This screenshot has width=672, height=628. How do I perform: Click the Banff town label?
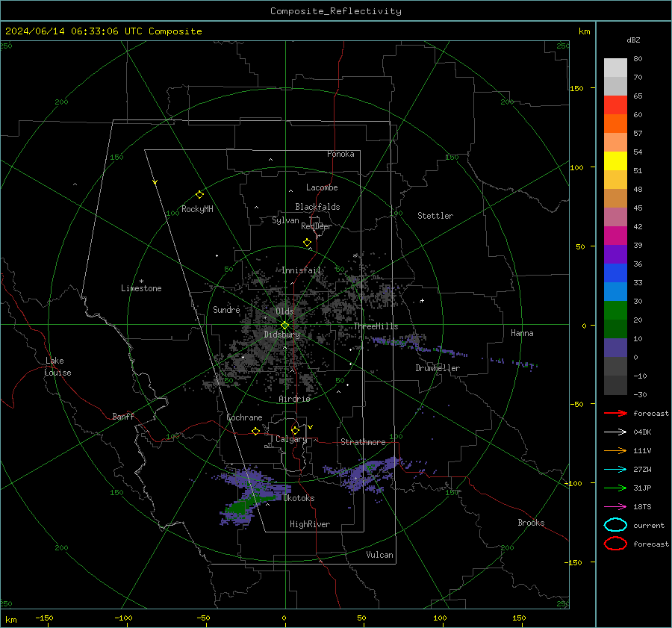(x=123, y=417)
